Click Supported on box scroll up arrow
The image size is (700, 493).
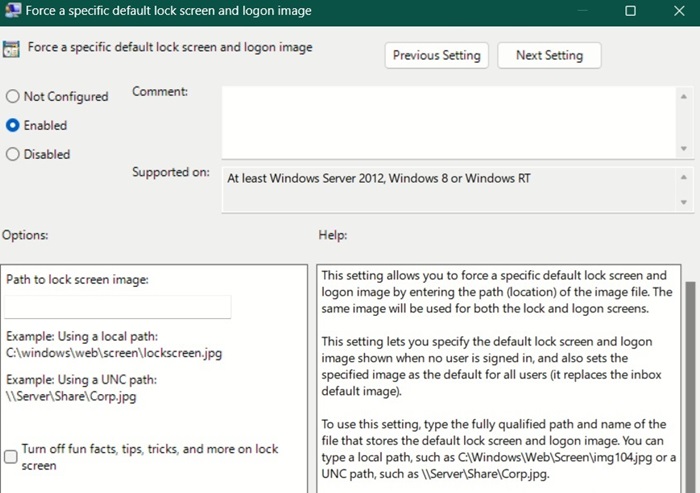[x=683, y=177]
